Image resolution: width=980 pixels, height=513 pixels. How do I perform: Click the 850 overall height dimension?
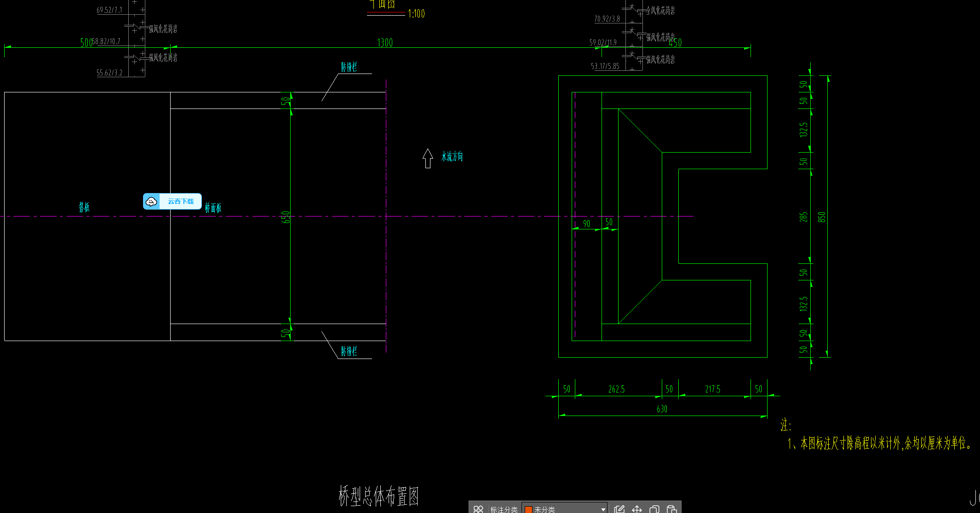click(x=822, y=217)
